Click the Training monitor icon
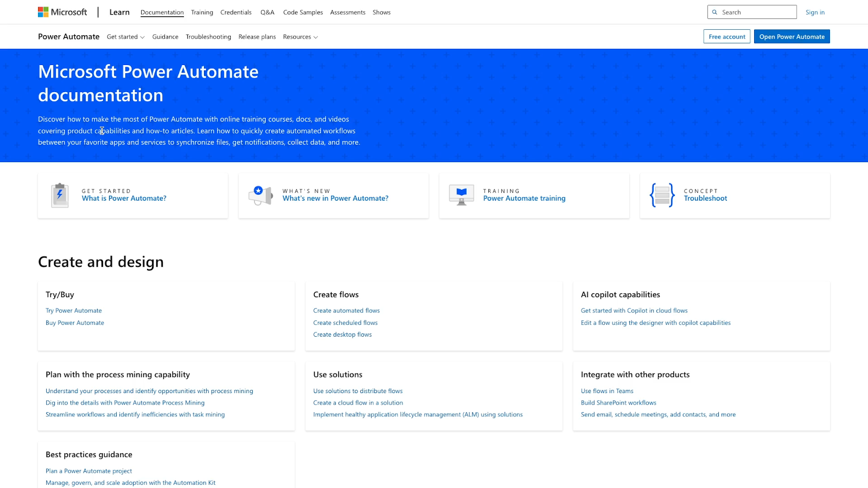The height and width of the screenshot is (488, 868). pos(462,195)
